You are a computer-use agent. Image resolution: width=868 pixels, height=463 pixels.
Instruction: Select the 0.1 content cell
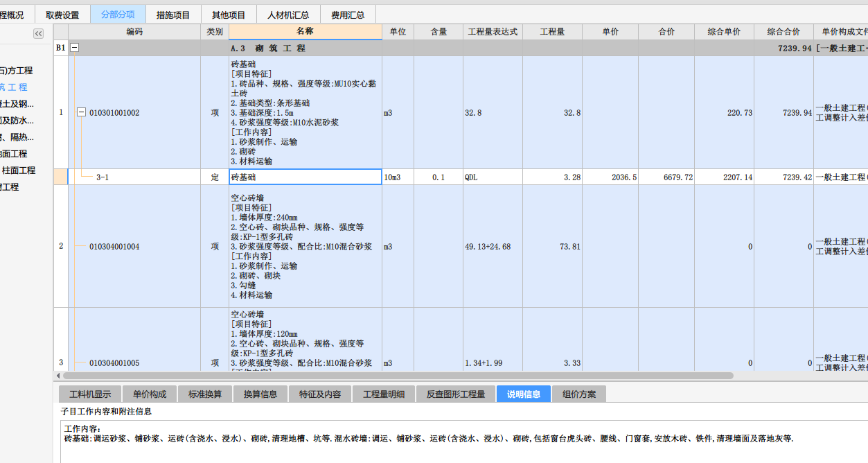(439, 177)
